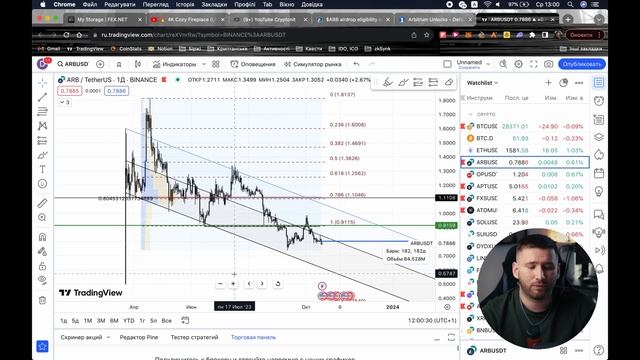Open the Gann and Fibonacci tools
The height and width of the screenshot is (360, 640).
pos(42,111)
